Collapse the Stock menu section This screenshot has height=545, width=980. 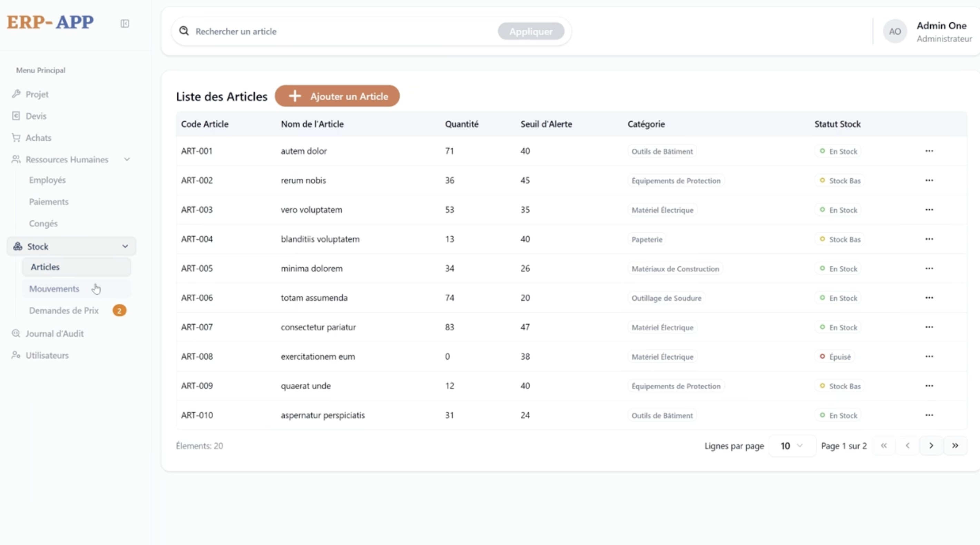click(125, 246)
